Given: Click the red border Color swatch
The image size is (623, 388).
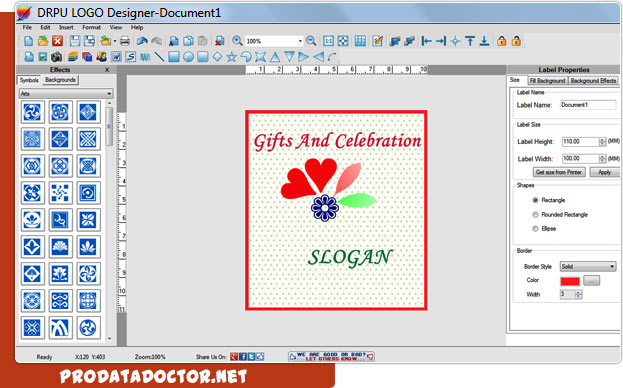Looking at the screenshot, I should (x=570, y=281).
